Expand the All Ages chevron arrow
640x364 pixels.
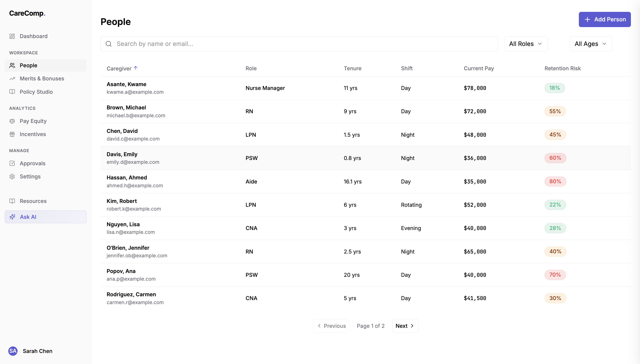click(604, 44)
